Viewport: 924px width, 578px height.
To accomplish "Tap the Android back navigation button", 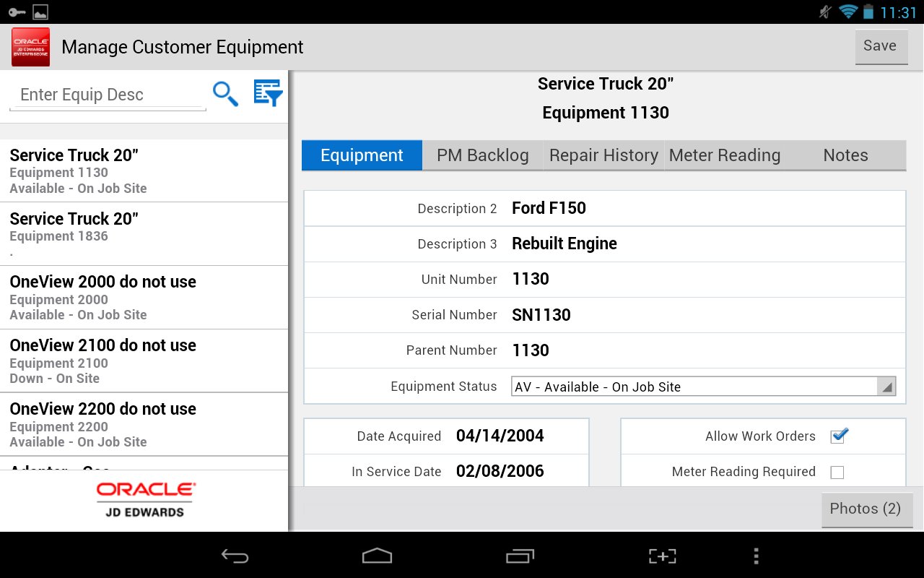I will (x=235, y=556).
